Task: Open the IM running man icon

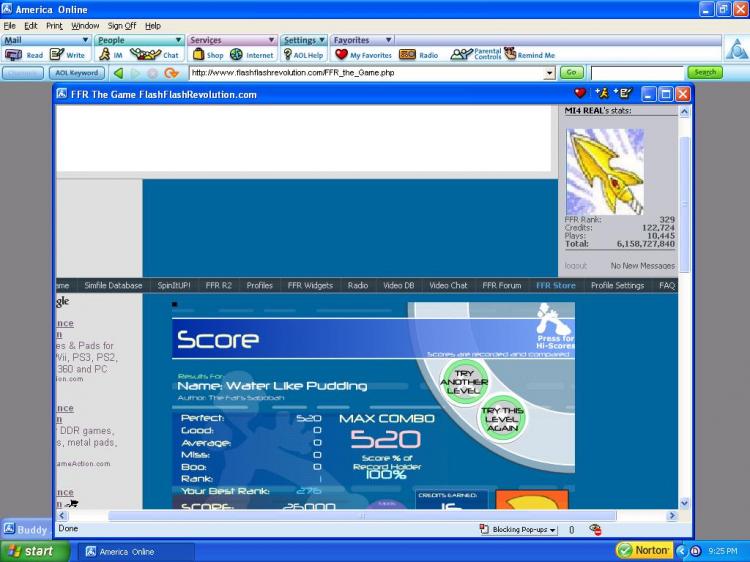Action: [104, 55]
